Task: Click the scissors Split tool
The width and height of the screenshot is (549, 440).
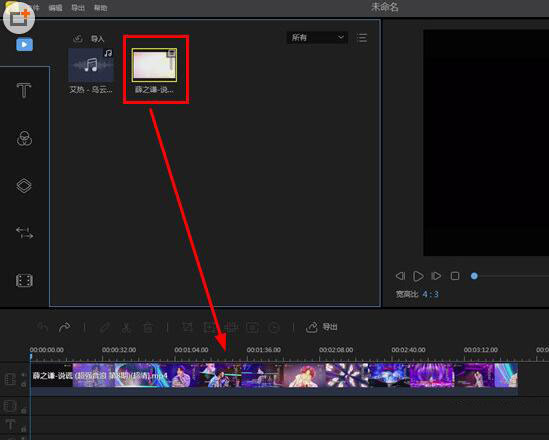Action: (x=126, y=328)
